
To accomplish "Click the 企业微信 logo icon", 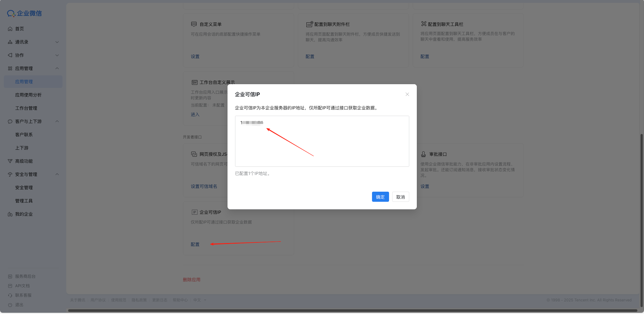I will (x=11, y=13).
